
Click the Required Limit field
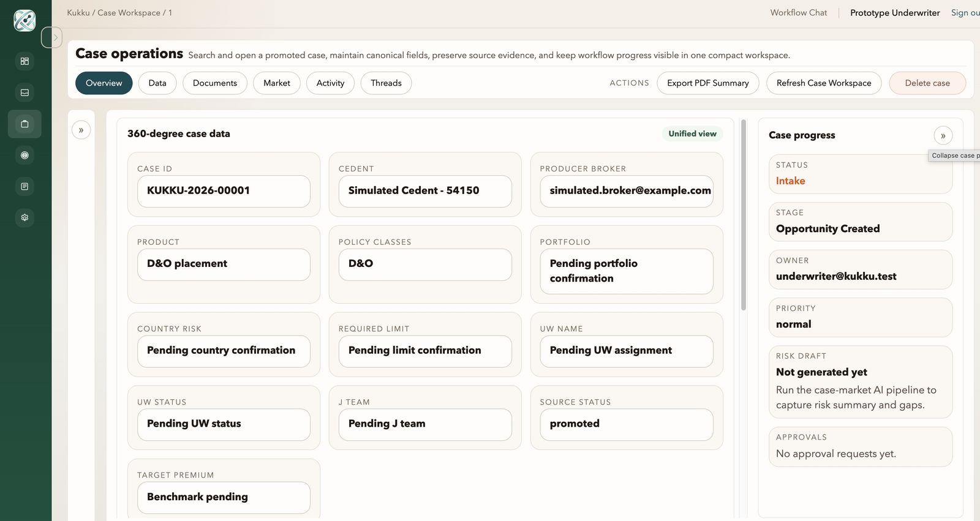pos(425,351)
